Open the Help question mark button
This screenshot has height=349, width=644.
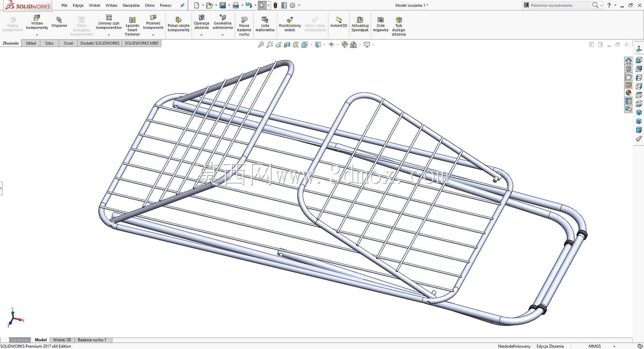point(609,5)
